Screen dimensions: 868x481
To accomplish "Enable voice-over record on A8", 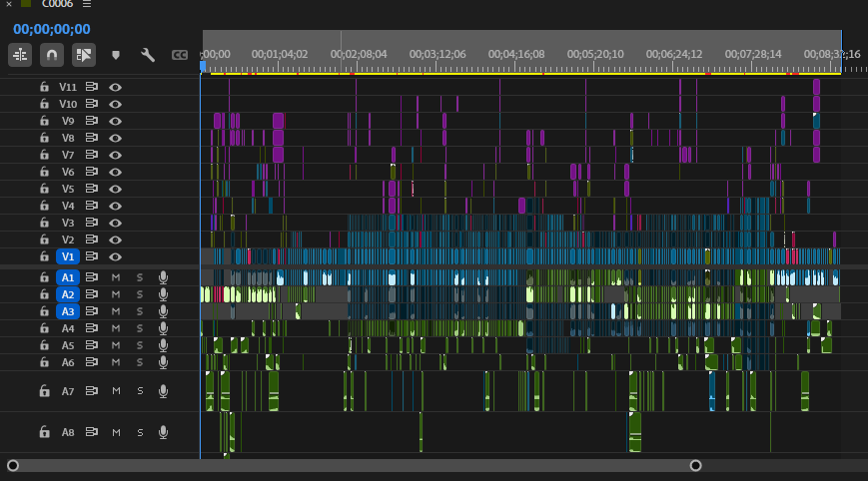I will [x=163, y=432].
